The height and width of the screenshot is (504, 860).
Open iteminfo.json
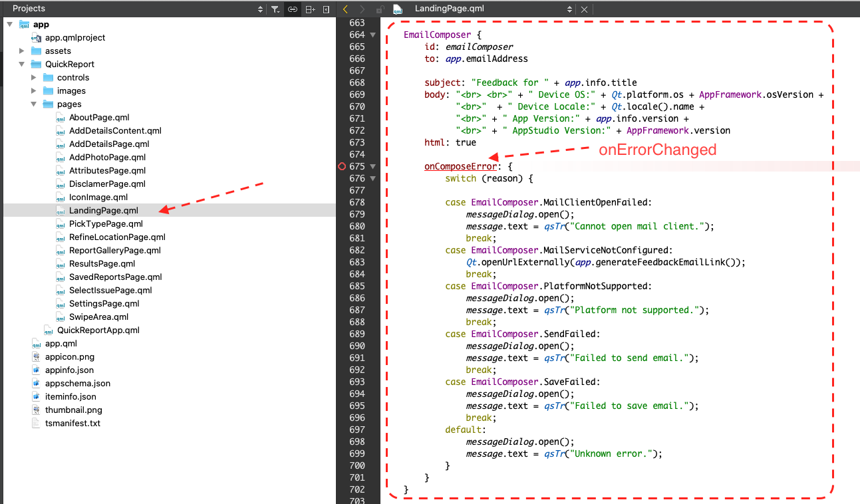tap(71, 396)
